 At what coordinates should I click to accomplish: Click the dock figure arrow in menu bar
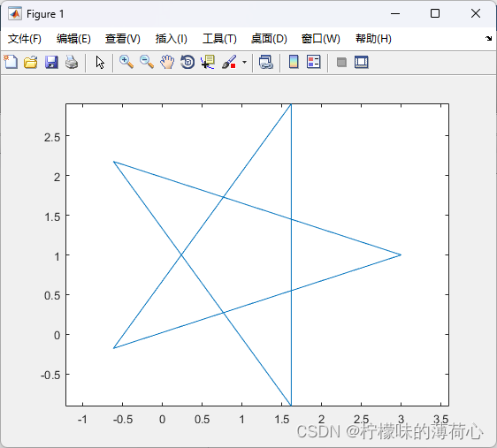[x=488, y=38]
